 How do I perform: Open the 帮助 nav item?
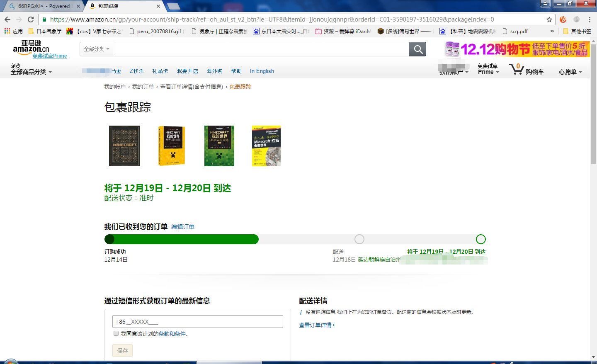(x=236, y=71)
